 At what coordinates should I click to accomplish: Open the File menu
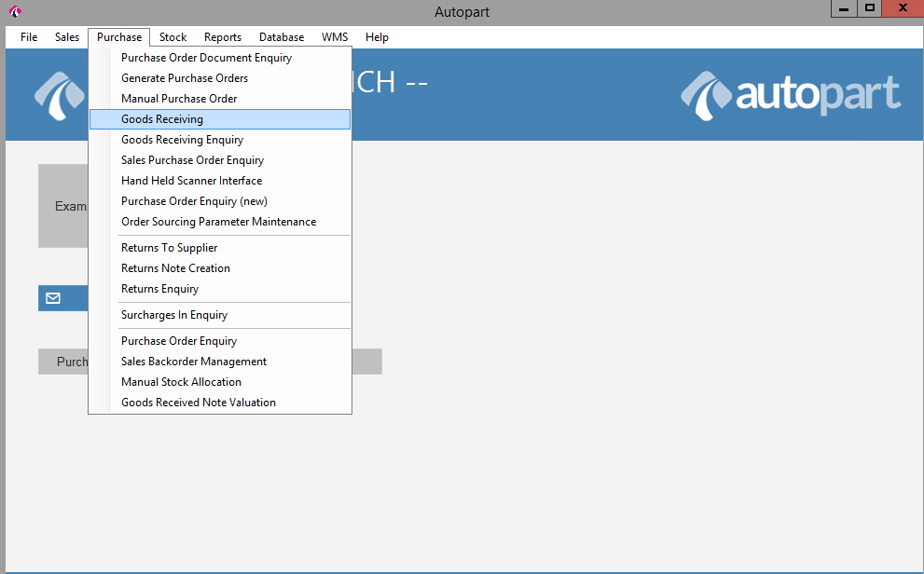pos(29,37)
